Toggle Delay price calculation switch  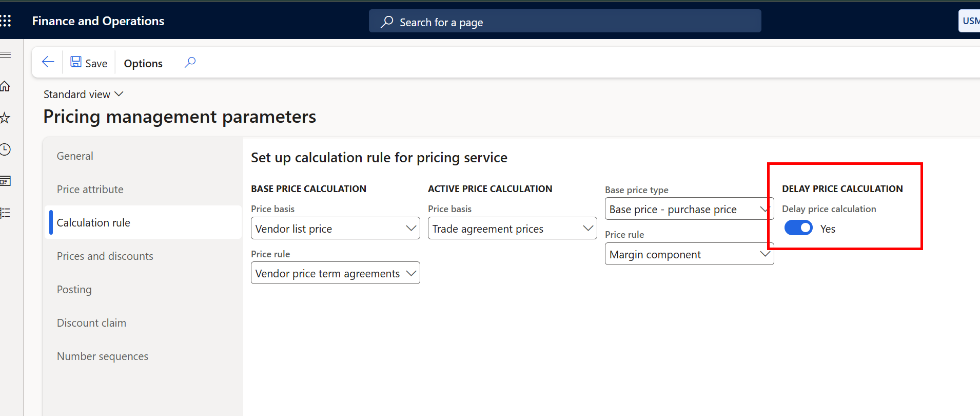pos(798,228)
